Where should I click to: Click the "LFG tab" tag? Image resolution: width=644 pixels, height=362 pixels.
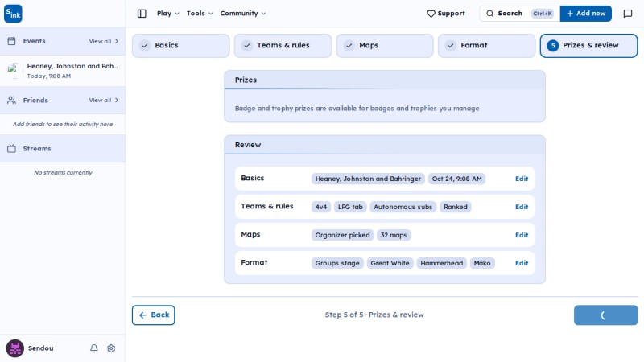pyautogui.click(x=350, y=207)
